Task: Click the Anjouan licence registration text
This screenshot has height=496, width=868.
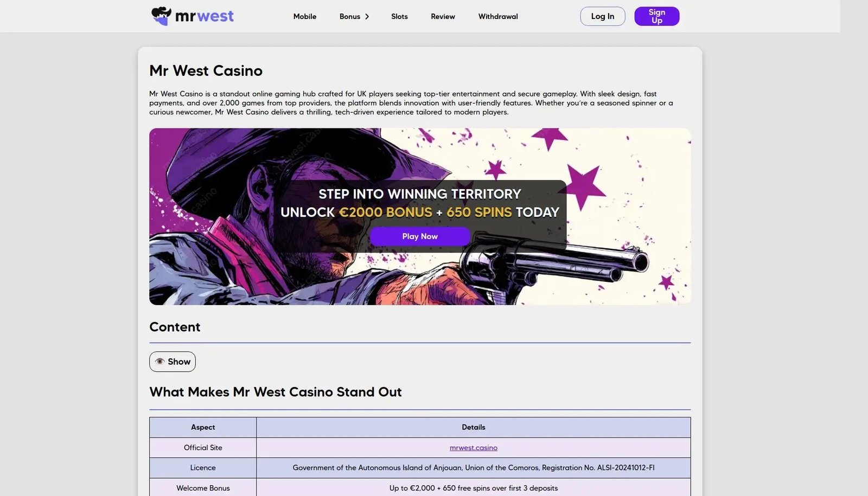Action: [474, 468]
